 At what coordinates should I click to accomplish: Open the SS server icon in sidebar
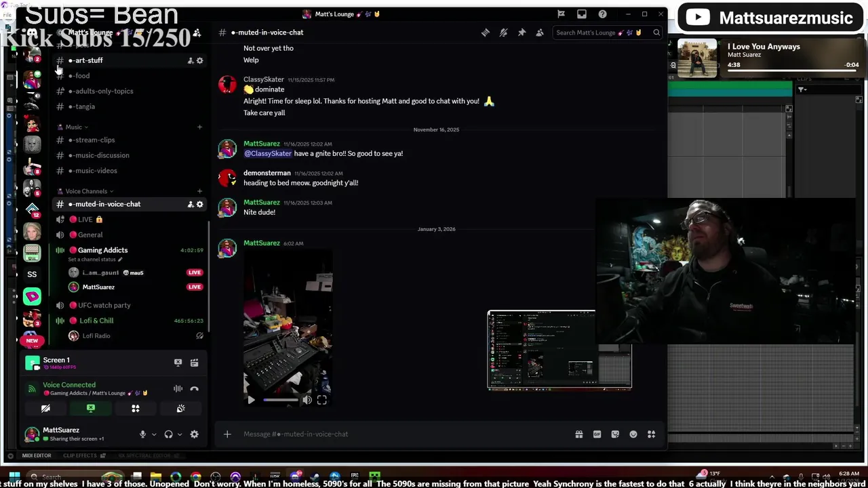[x=32, y=274]
